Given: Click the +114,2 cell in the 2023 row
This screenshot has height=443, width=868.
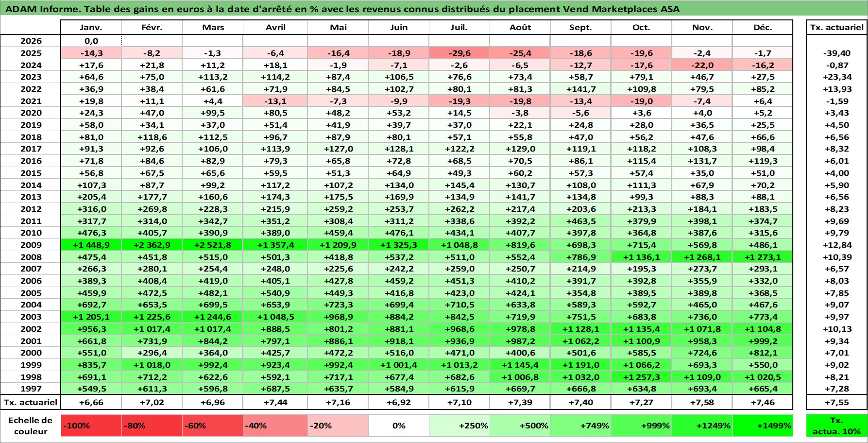Looking at the screenshot, I should [x=275, y=77].
